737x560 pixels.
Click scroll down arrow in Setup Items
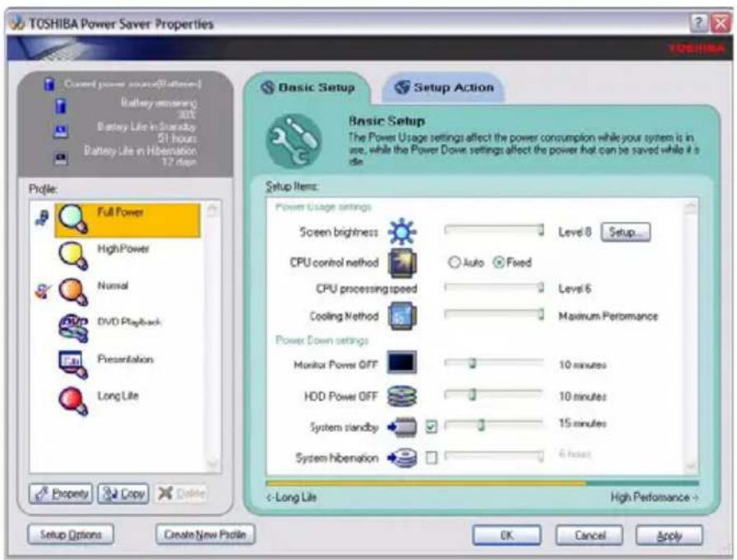tap(691, 466)
